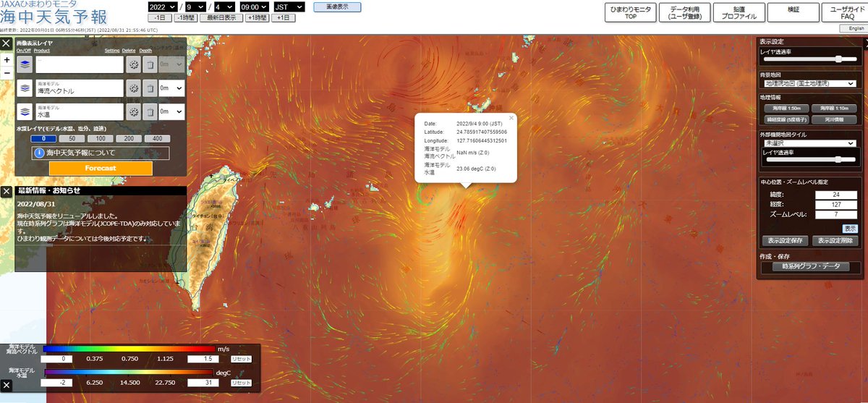The height and width of the screenshot is (403, 868).
Task: Open the month dropdown showing 9
Action: click(195, 7)
